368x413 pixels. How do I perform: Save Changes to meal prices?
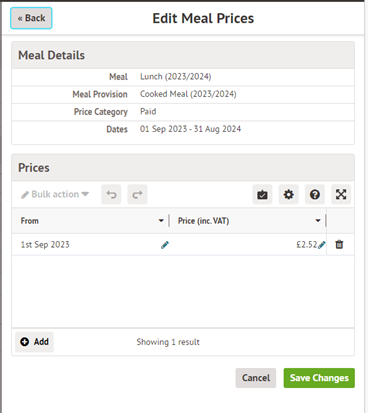319,378
